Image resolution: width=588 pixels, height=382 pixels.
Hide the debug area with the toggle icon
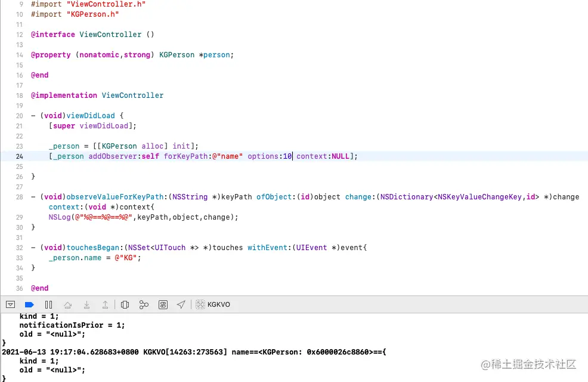click(x=11, y=304)
